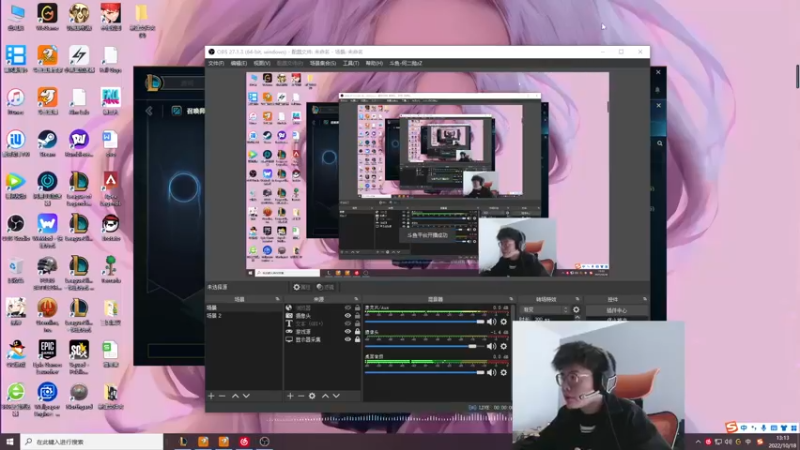Show hidden system tray icons chevron
Screen dimensions: 800x450
pos(698,442)
